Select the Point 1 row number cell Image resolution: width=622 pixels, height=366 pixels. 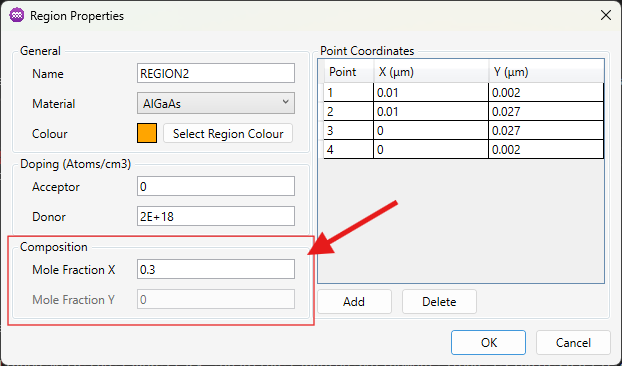[349, 92]
